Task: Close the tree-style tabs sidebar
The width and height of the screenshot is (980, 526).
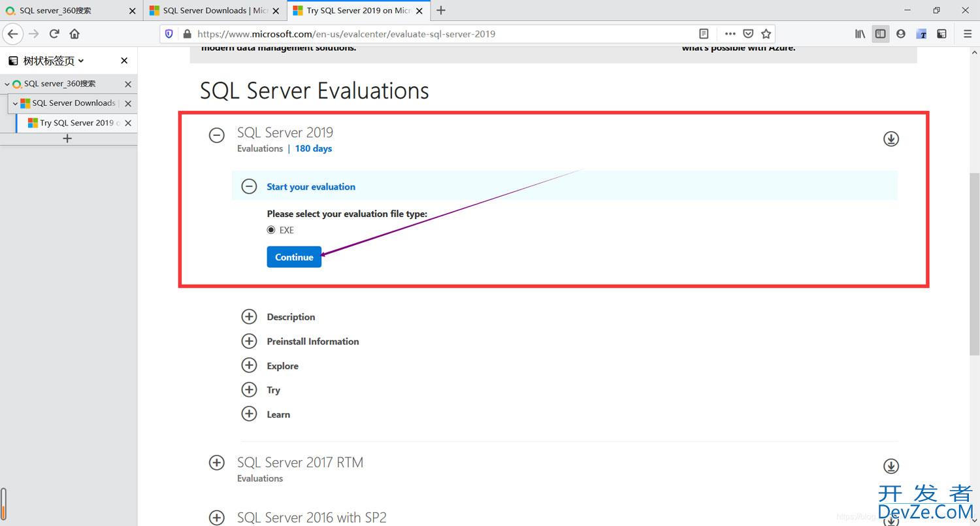Action: point(124,61)
